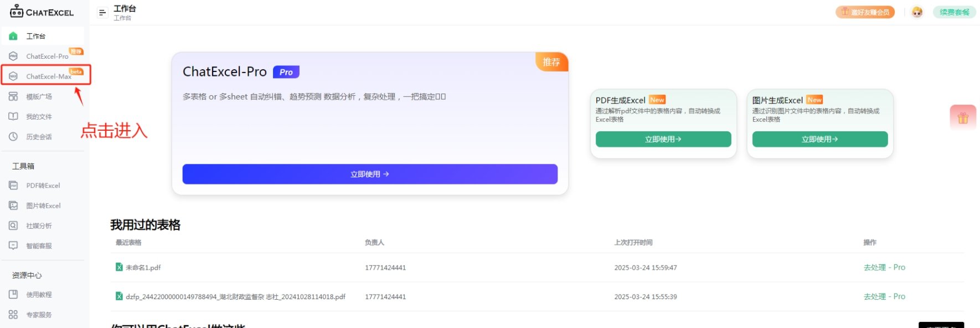Click the 未命名1.pdf file icon
This screenshot has height=328, width=980.
click(x=119, y=267)
